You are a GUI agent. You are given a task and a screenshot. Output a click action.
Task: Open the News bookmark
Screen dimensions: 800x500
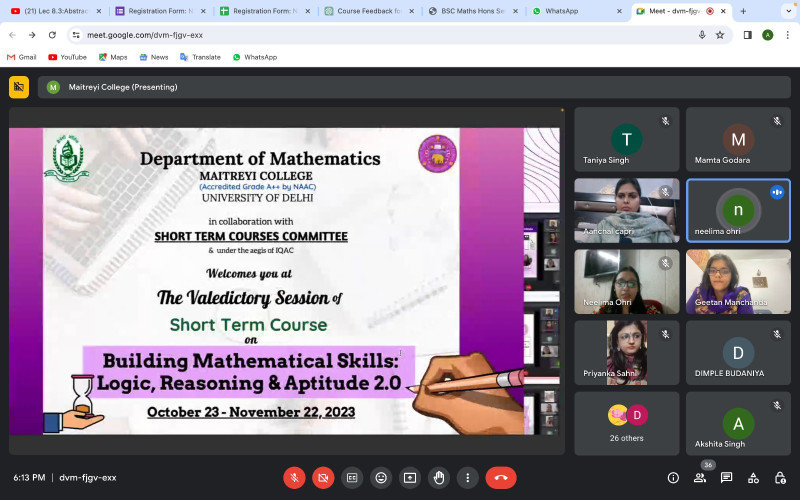coord(154,57)
